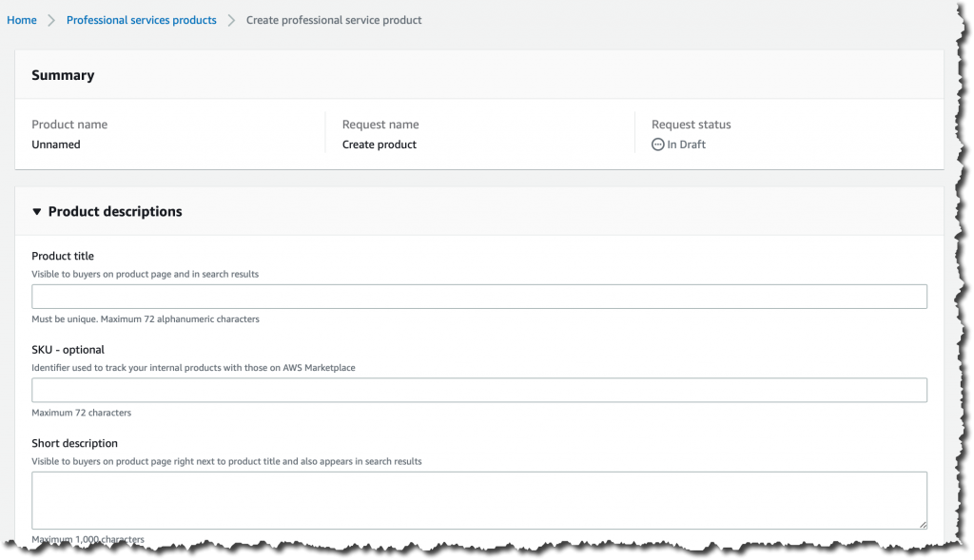Image resolution: width=974 pixels, height=560 pixels.
Task: Click the SKU optional input field
Action: coord(479,390)
